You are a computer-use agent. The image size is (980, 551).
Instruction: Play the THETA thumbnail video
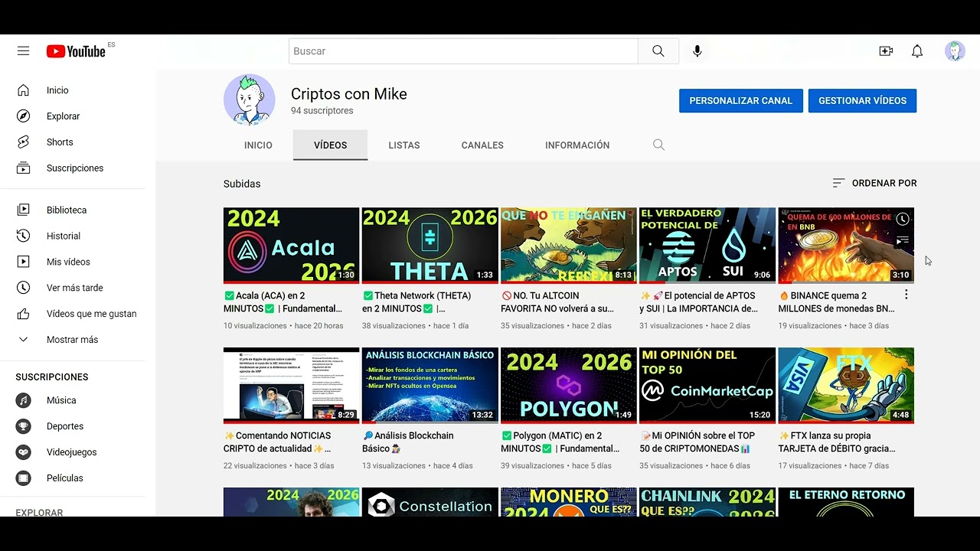point(430,245)
